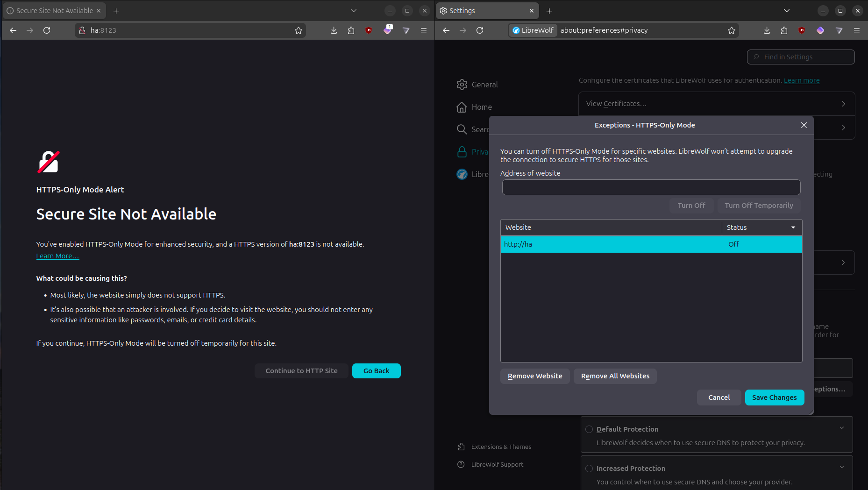Open the Learn More link on alert page
The height and width of the screenshot is (490, 868).
click(57, 256)
